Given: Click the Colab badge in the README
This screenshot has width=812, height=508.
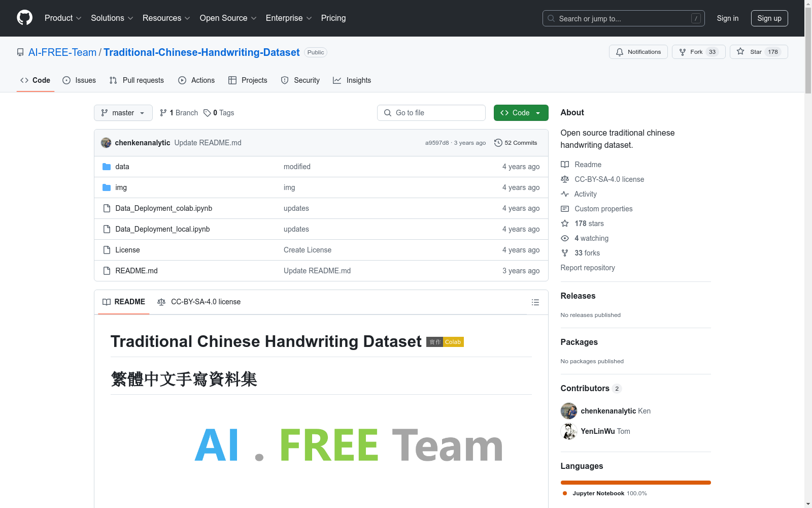Looking at the screenshot, I should (x=445, y=342).
